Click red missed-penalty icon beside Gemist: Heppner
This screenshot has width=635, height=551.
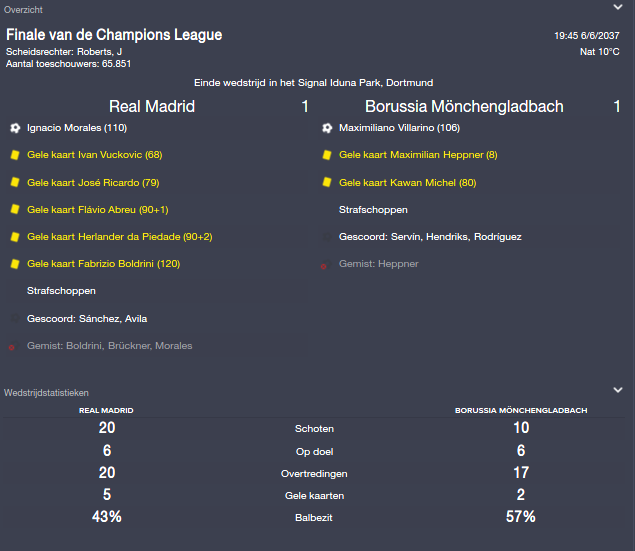point(324,266)
